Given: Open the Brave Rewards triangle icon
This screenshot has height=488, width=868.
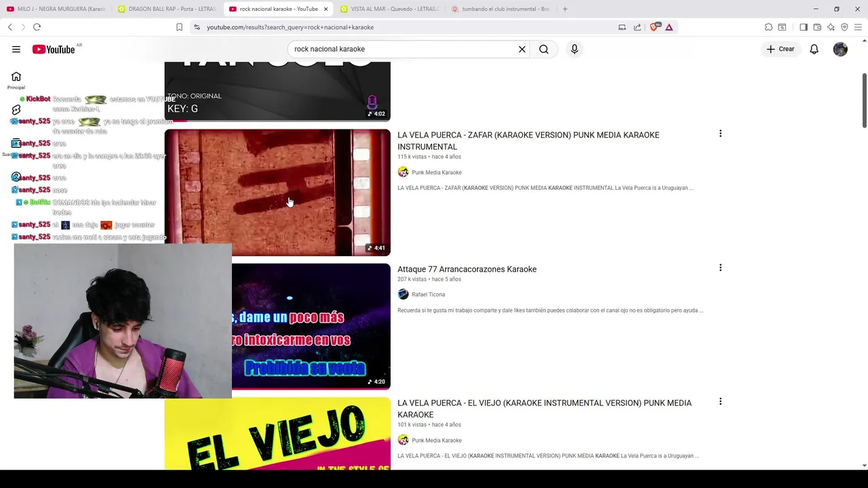Looking at the screenshot, I should click(x=669, y=27).
